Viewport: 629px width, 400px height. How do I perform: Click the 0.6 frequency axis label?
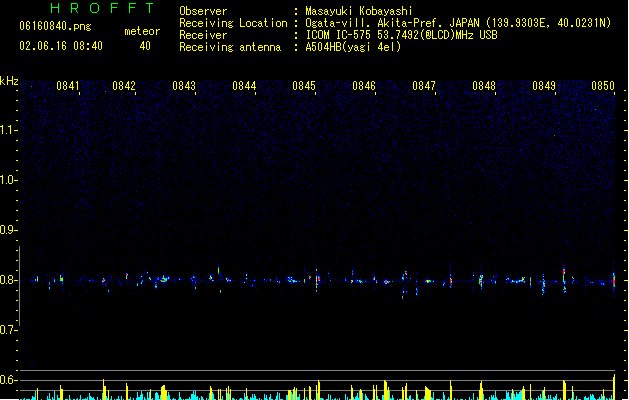[x=8, y=380]
